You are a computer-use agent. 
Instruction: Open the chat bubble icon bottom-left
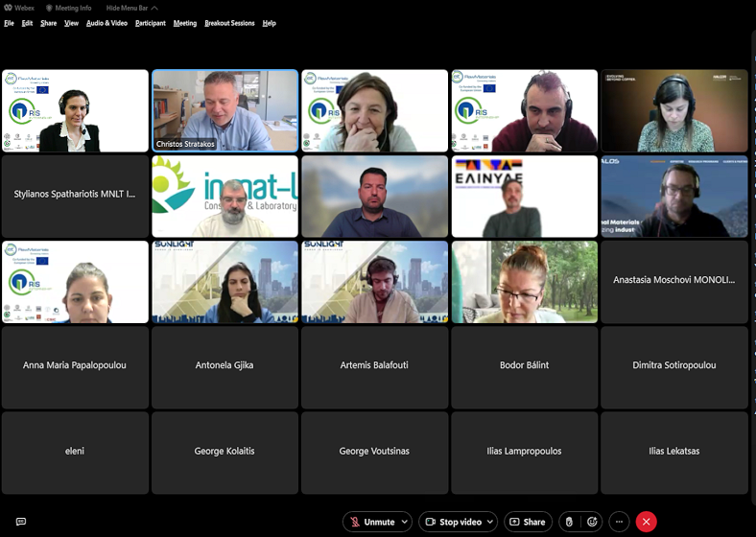point(20,522)
